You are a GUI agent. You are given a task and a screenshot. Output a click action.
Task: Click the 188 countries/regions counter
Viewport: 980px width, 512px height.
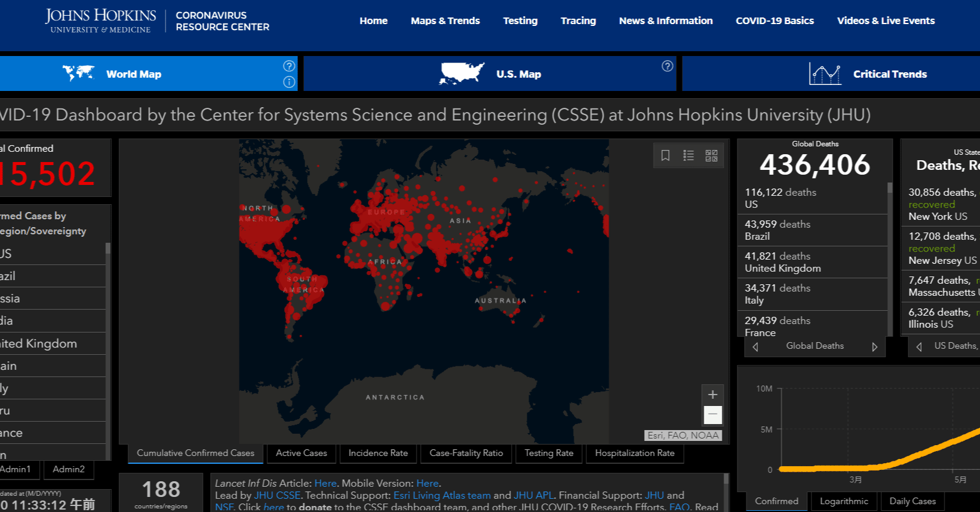pyautogui.click(x=161, y=494)
